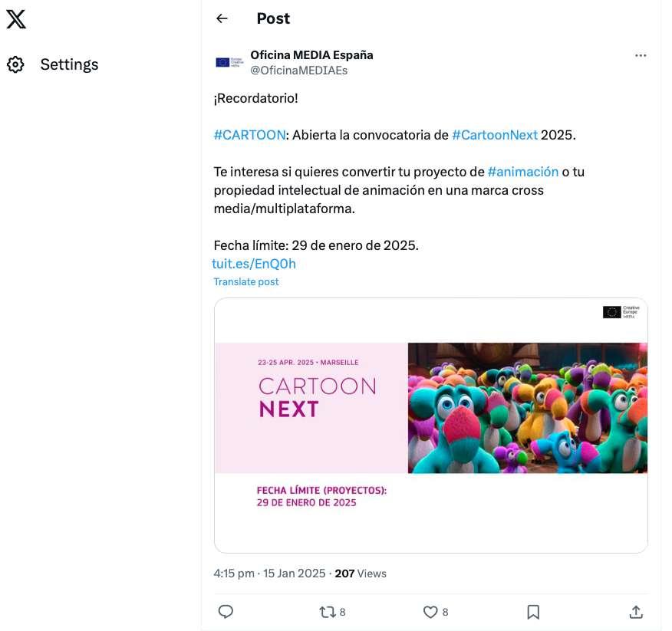Share the post using the upload icon
The image size is (672, 631).
(635, 612)
